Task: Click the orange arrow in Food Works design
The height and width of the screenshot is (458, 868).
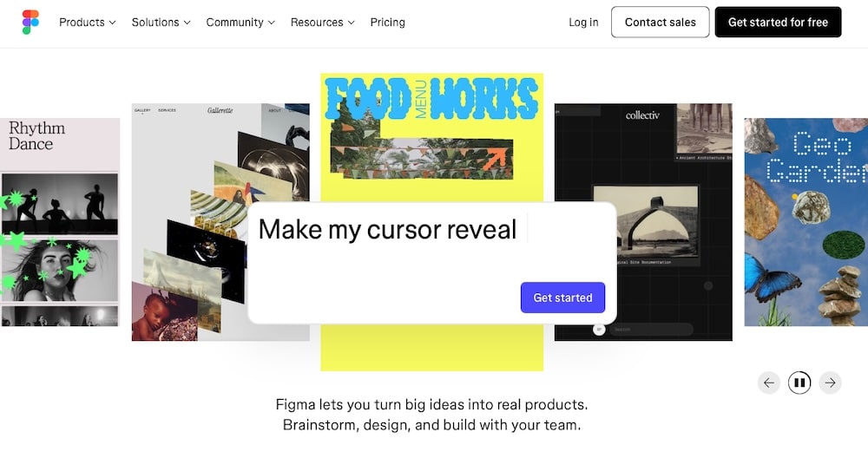Action: click(495, 158)
